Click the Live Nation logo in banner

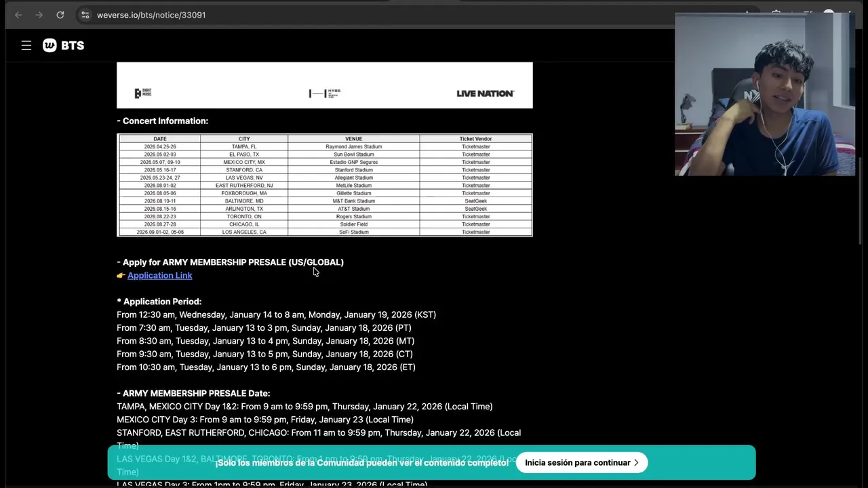pyautogui.click(x=486, y=94)
